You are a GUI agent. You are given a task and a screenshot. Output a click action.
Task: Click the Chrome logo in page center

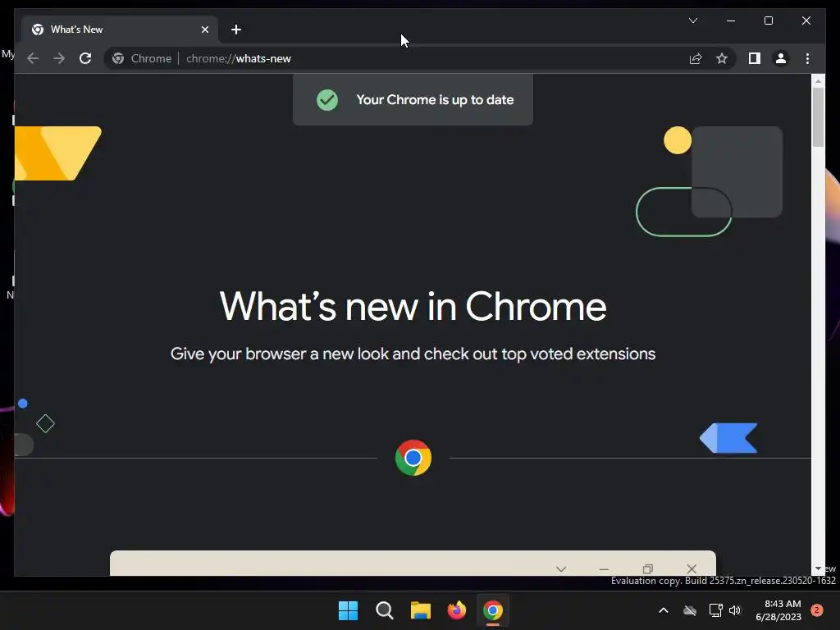(x=413, y=458)
